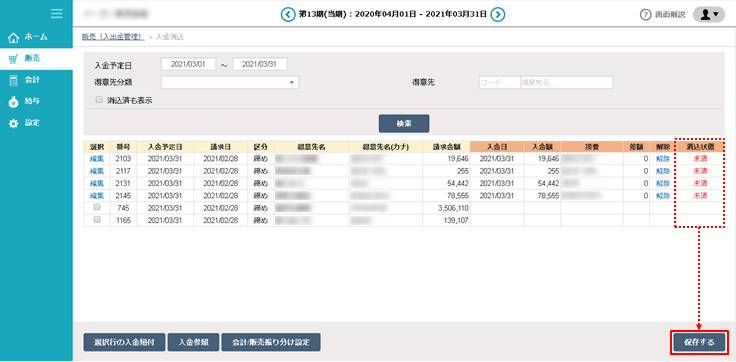736x362 pixels.
Task: Click the 設定 gear icon
Action: click(x=14, y=123)
